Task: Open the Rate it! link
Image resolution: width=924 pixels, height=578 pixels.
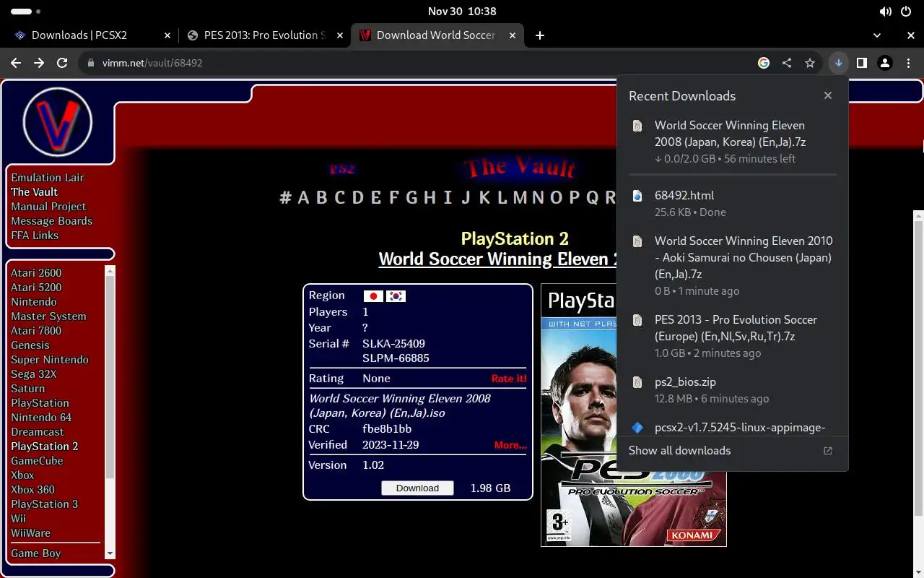Action: 509,379
